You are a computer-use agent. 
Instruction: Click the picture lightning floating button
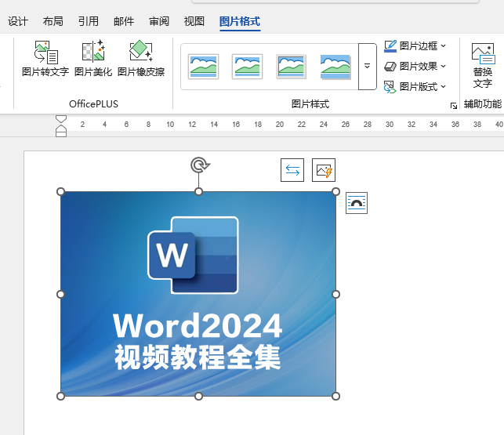(x=324, y=170)
